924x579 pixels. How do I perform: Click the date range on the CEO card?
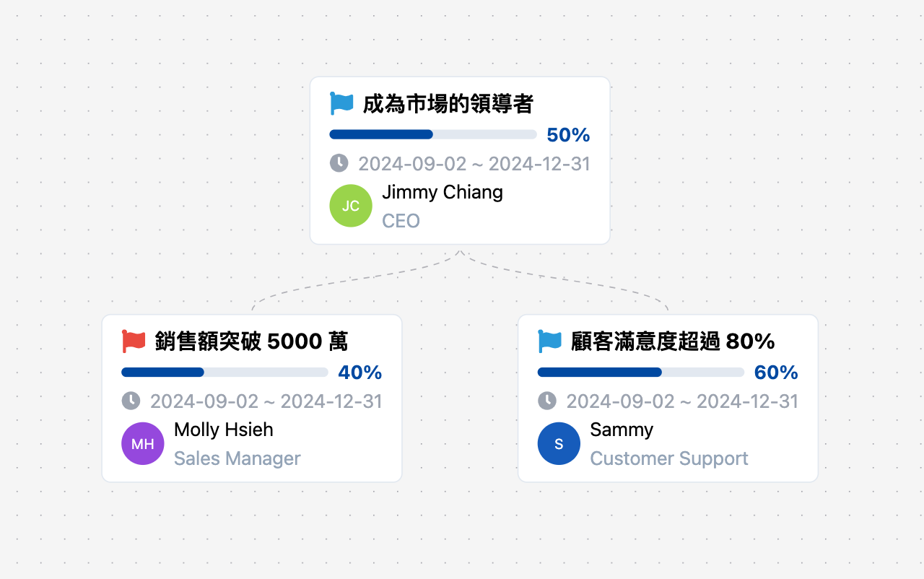click(x=474, y=164)
